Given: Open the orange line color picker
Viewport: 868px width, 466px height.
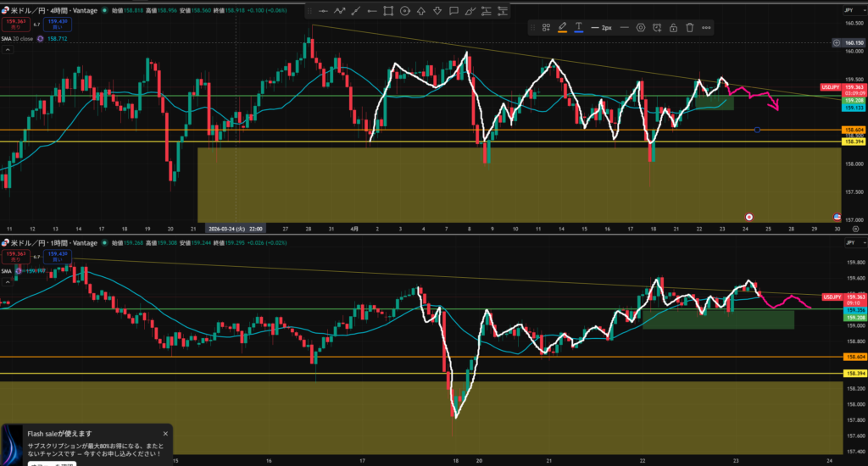Looking at the screenshot, I should click(563, 27).
